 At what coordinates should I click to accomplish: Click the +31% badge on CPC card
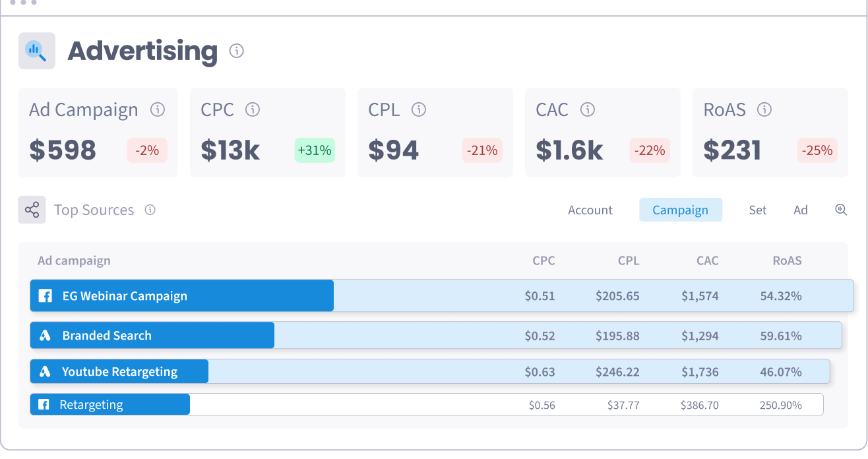(x=315, y=150)
